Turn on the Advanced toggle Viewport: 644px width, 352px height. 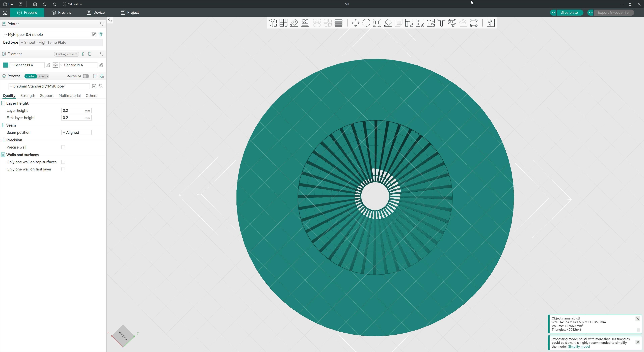click(x=86, y=76)
